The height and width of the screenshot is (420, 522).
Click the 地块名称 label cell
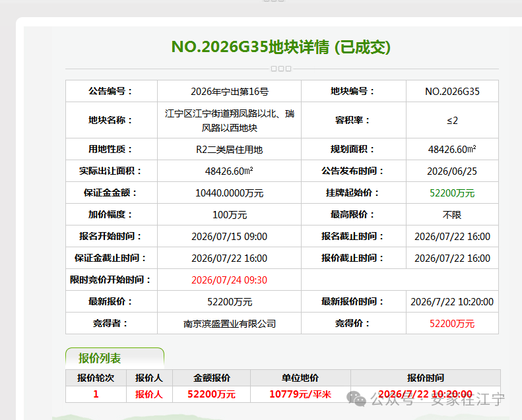(x=112, y=120)
